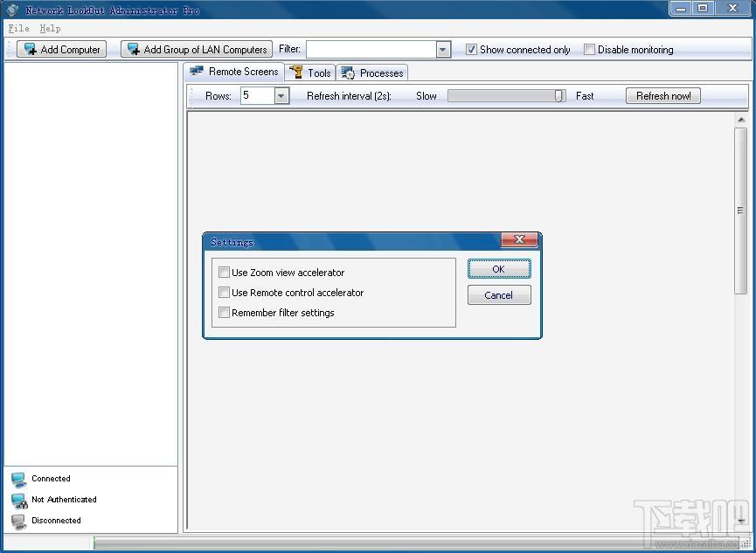Minimize the Network LookOut Administrator window
This screenshot has width=756, height=553.
click(x=681, y=8)
